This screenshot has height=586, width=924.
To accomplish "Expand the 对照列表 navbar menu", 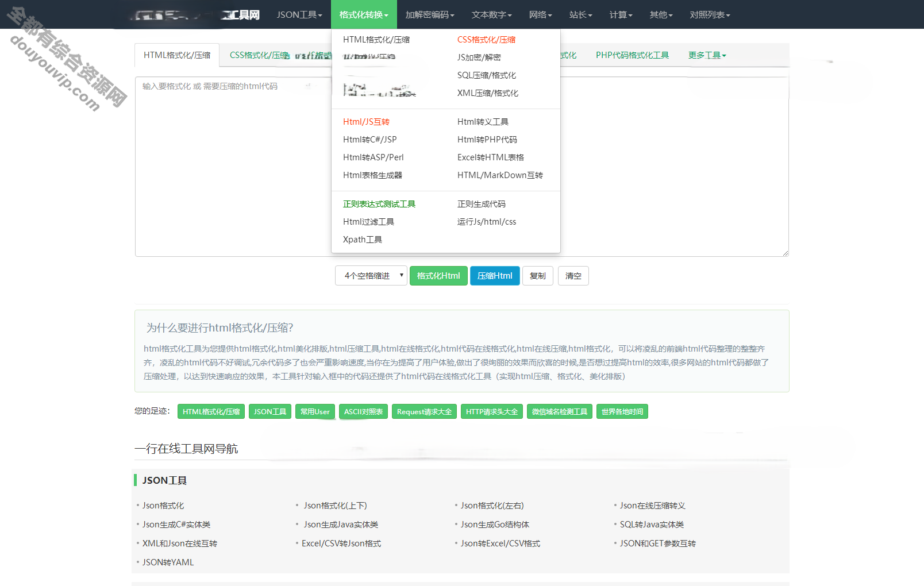I will (710, 14).
